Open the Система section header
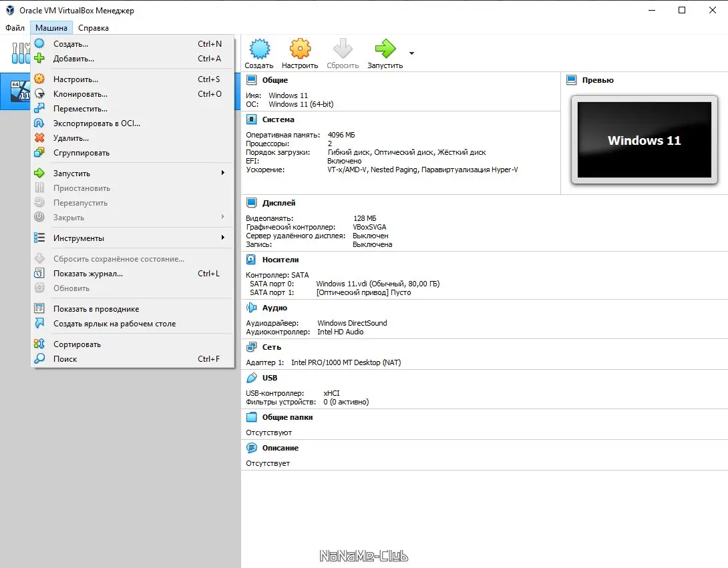This screenshot has width=728, height=568. (x=278, y=119)
